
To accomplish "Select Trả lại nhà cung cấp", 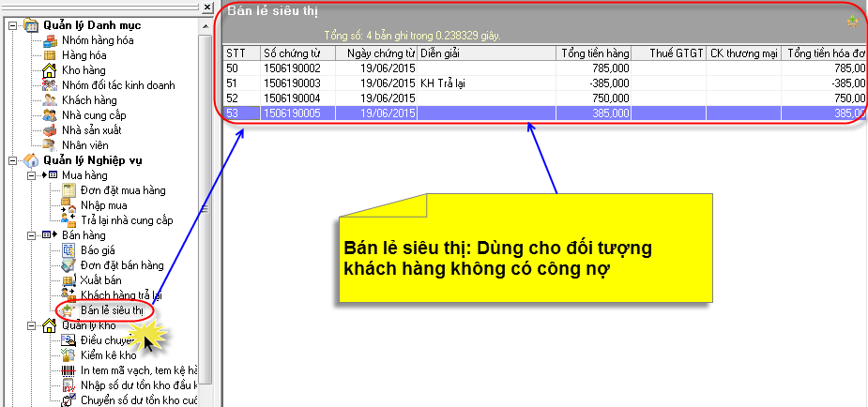I will 127,220.
